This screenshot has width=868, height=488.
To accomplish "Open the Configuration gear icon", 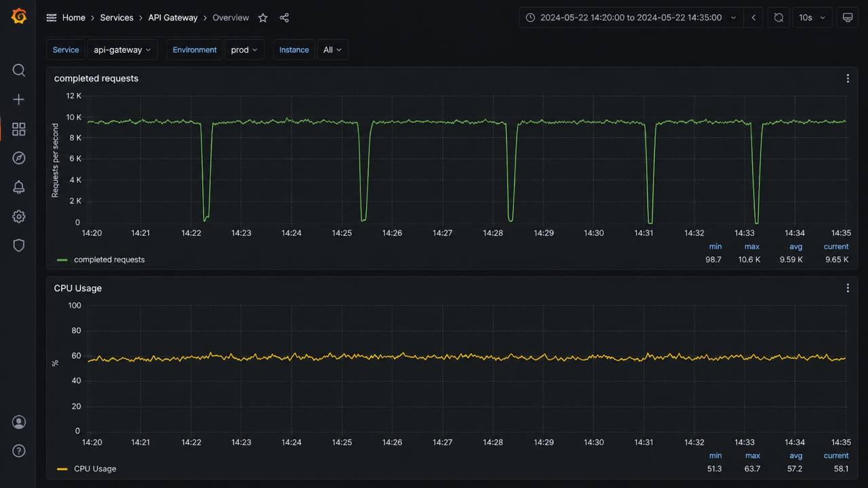I will tap(19, 217).
